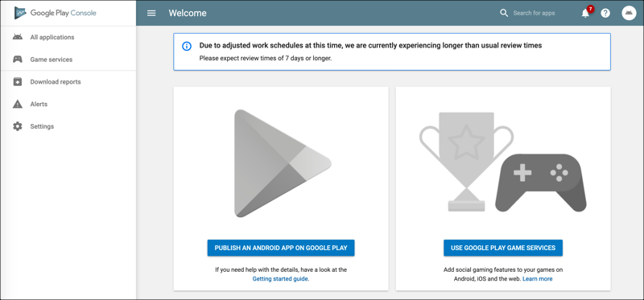
Task: Open the notifications bell with 7 alerts
Action: [x=587, y=12]
